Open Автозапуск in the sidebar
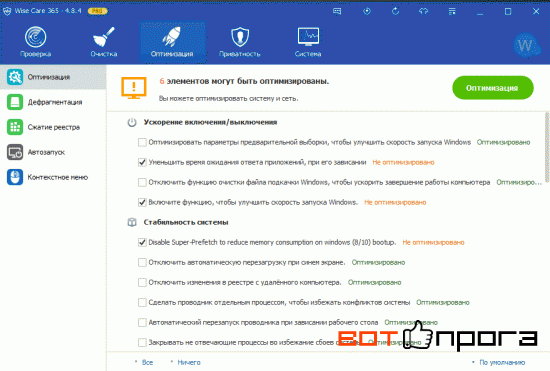 53,152
